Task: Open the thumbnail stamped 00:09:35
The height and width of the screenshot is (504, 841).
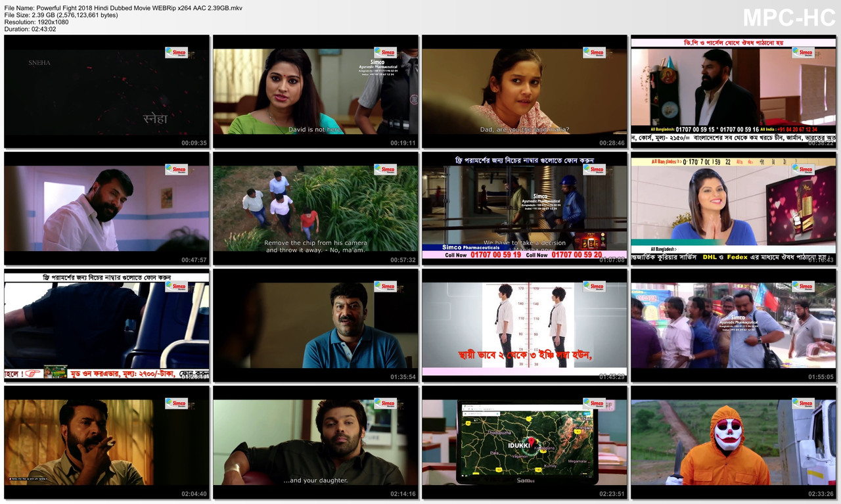Action: tap(106, 91)
